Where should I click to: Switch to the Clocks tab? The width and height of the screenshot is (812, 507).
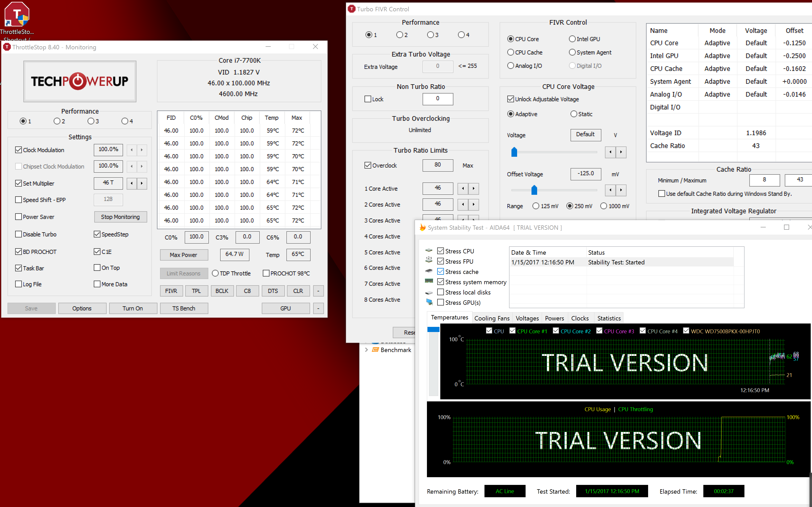580,318
